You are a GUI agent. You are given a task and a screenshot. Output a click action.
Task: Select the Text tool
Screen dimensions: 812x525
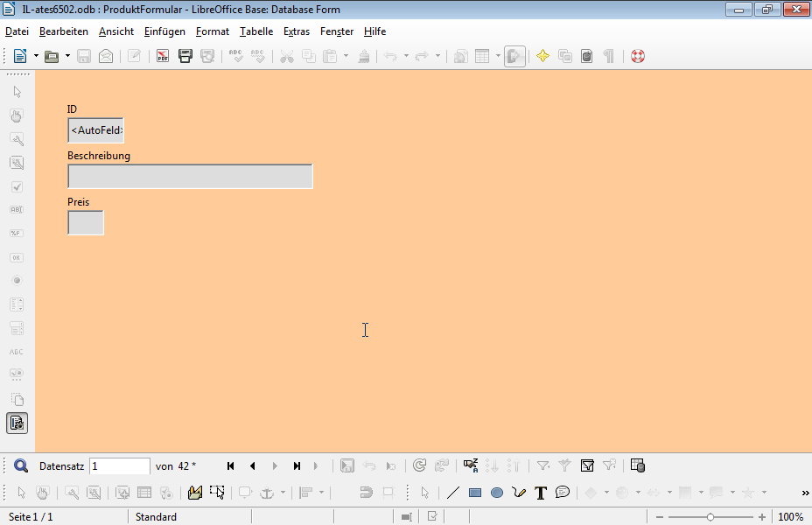pos(541,493)
